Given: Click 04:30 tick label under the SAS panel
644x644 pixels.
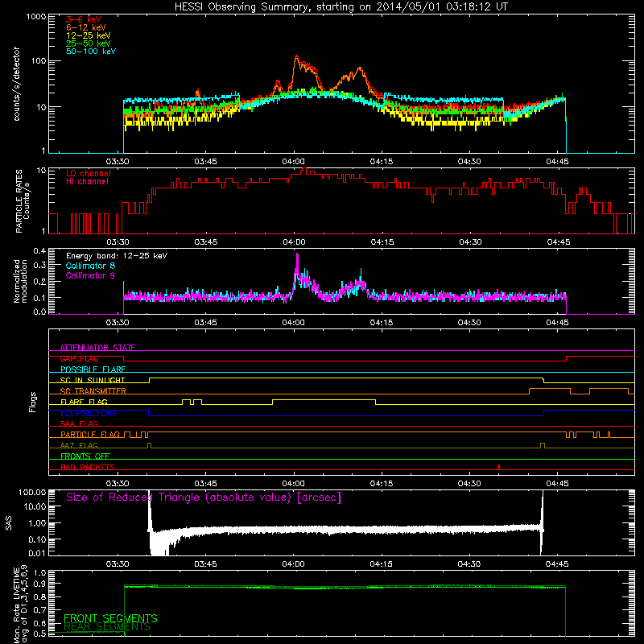Looking at the screenshot, I should pyautogui.click(x=469, y=564).
